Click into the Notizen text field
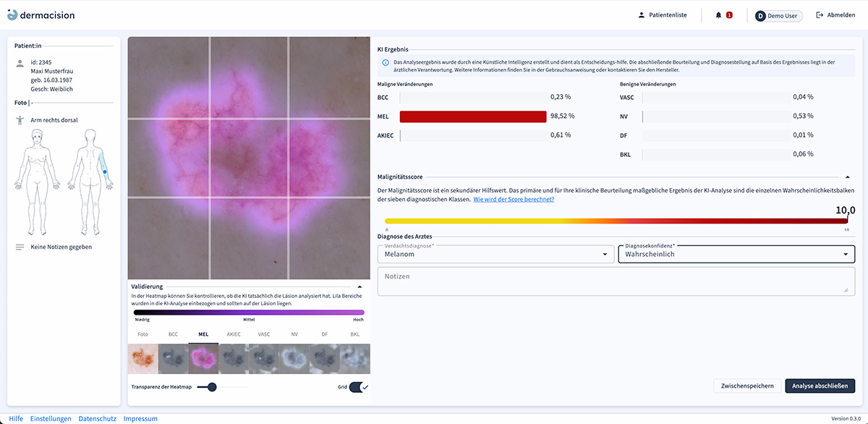868x424 pixels. 615,281
